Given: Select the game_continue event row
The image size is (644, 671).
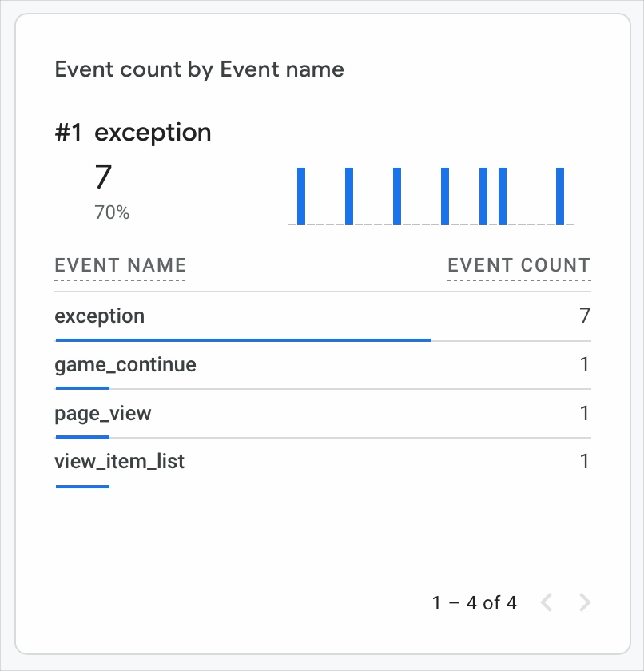Looking at the screenshot, I should click(323, 365).
